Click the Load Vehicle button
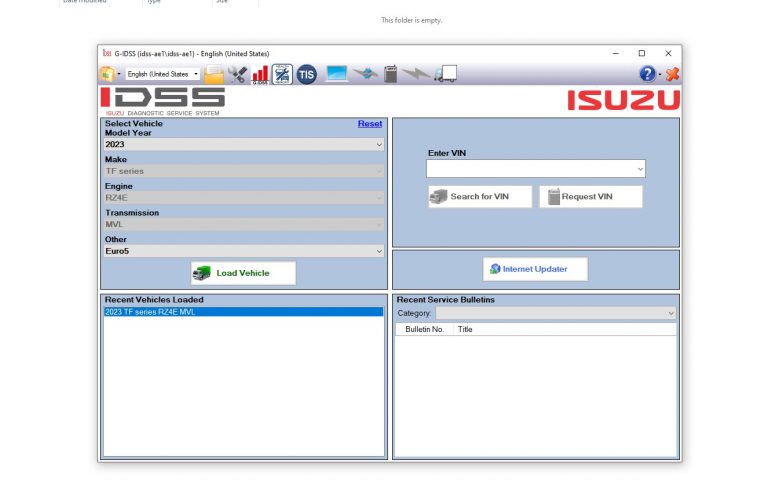Screen dimensions: 768x489 tap(243, 273)
